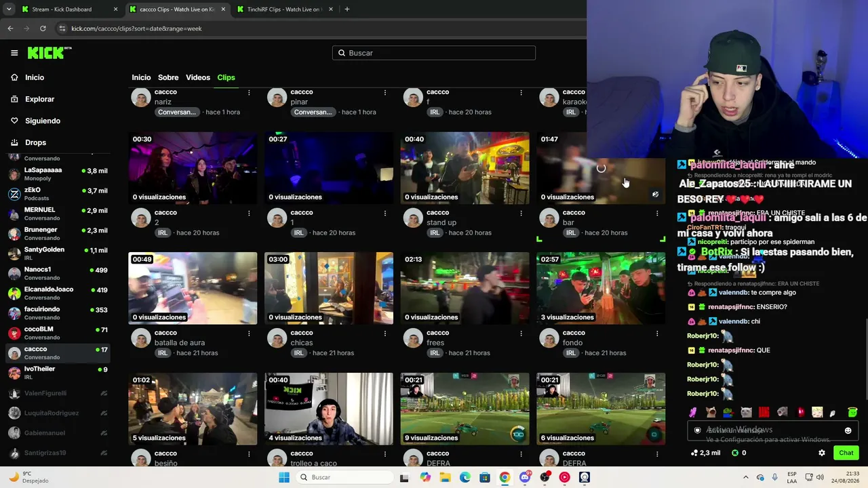868x488 pixels.
Task: Click the microphone icon in system tray
Action: [775, 477]
